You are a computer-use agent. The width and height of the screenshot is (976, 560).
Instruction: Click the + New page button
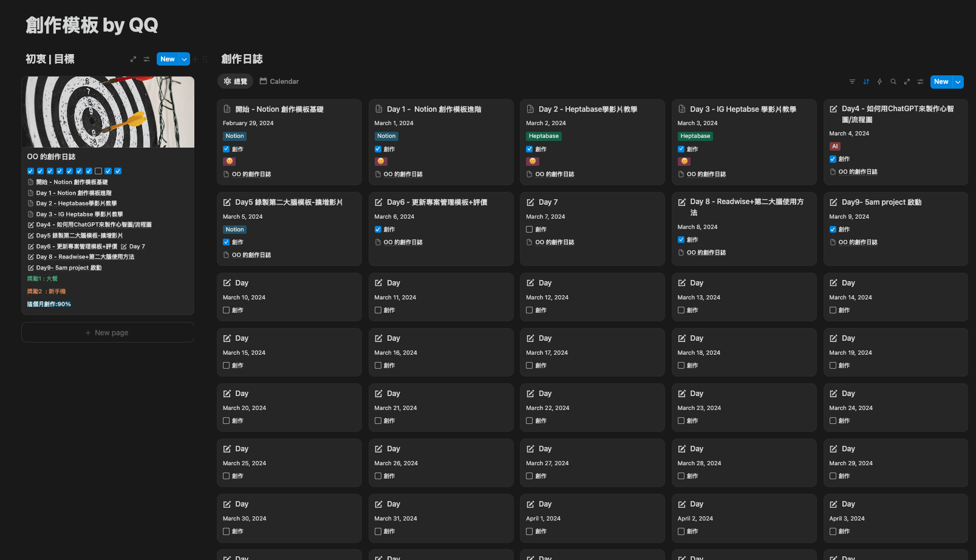pos(107,333)
